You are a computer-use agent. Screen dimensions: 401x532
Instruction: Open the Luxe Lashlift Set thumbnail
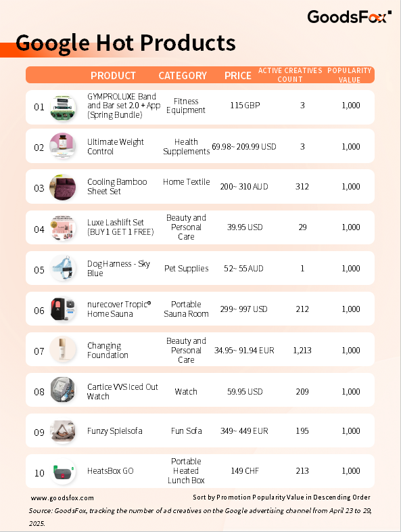point(63,228)
